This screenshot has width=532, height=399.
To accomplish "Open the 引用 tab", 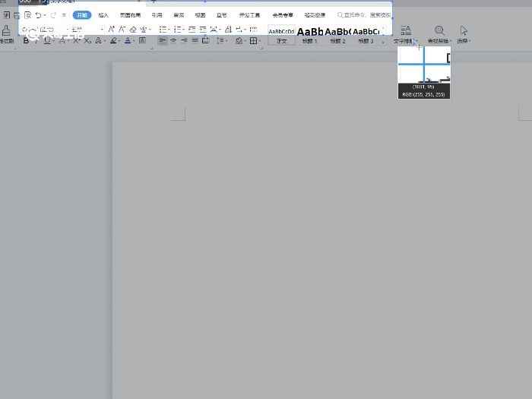I will coord(157,15).
